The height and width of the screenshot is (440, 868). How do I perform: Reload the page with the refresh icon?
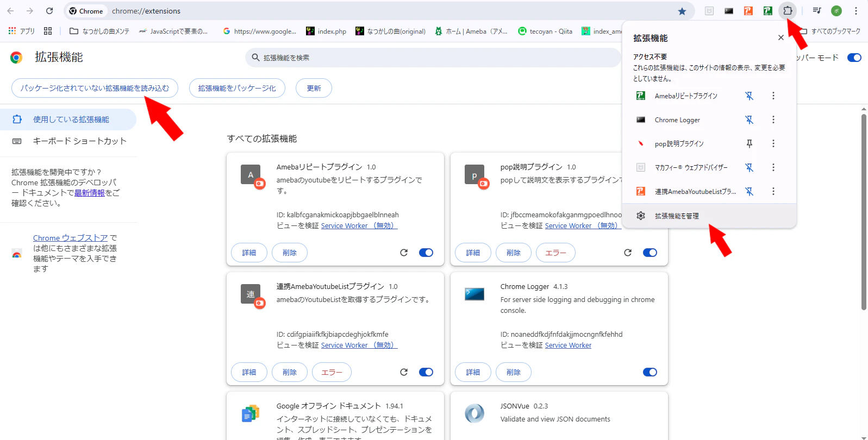49,11
